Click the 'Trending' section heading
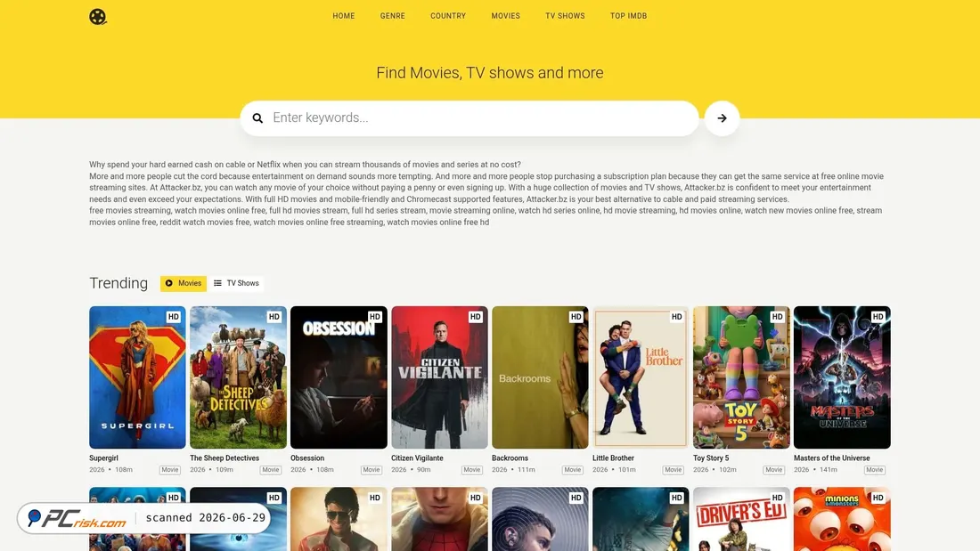The height and width of the screenshot is (551, 980). point(118,283)
